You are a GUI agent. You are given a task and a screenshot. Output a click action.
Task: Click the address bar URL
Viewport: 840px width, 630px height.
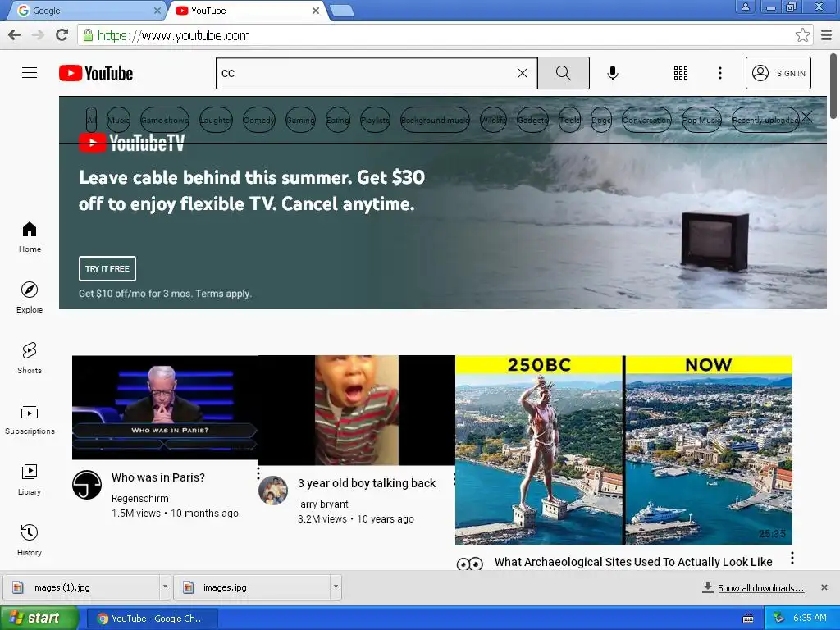[x=174, y=35]
